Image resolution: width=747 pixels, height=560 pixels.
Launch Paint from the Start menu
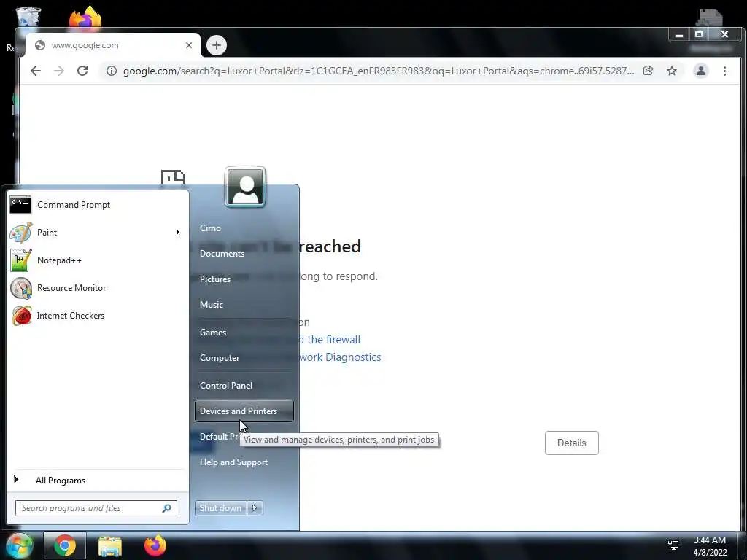(91, 233)
